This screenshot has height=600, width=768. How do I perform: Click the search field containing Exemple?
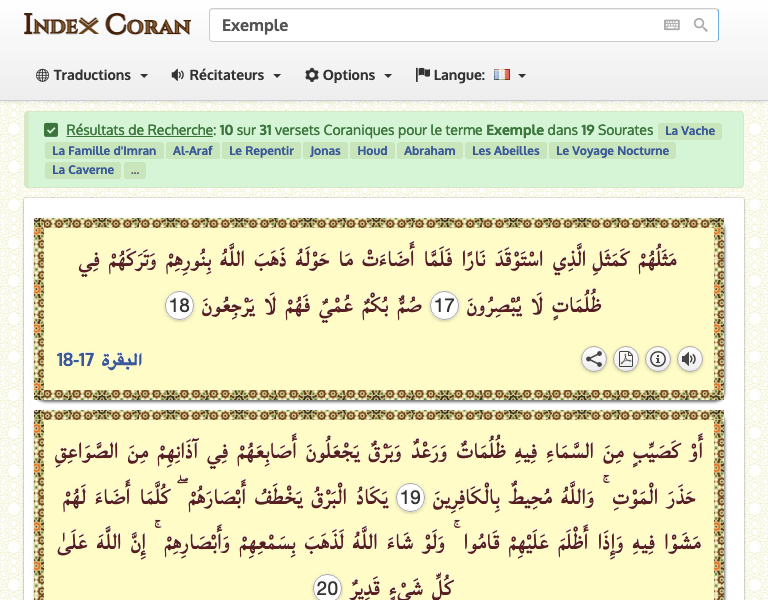coord(435,25)
